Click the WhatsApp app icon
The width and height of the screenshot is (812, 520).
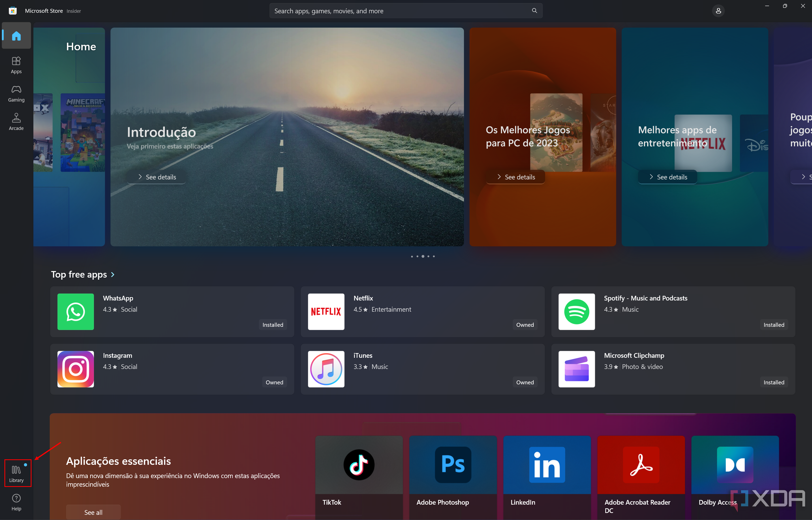(76, 311)
